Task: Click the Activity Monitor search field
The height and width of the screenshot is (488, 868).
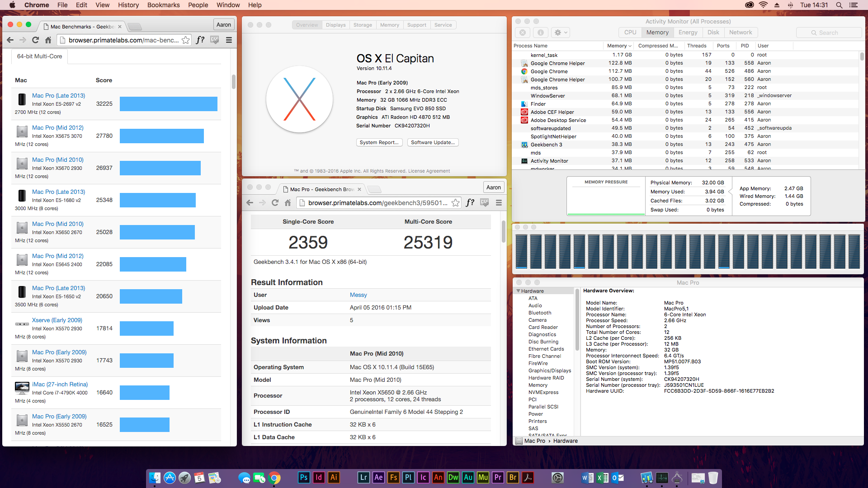Action: coord(829,33)
